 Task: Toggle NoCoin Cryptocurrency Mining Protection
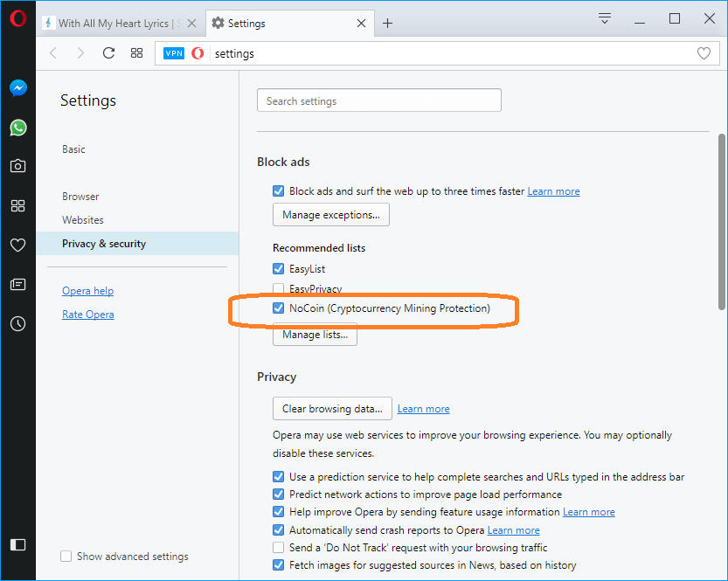(279, 308)
